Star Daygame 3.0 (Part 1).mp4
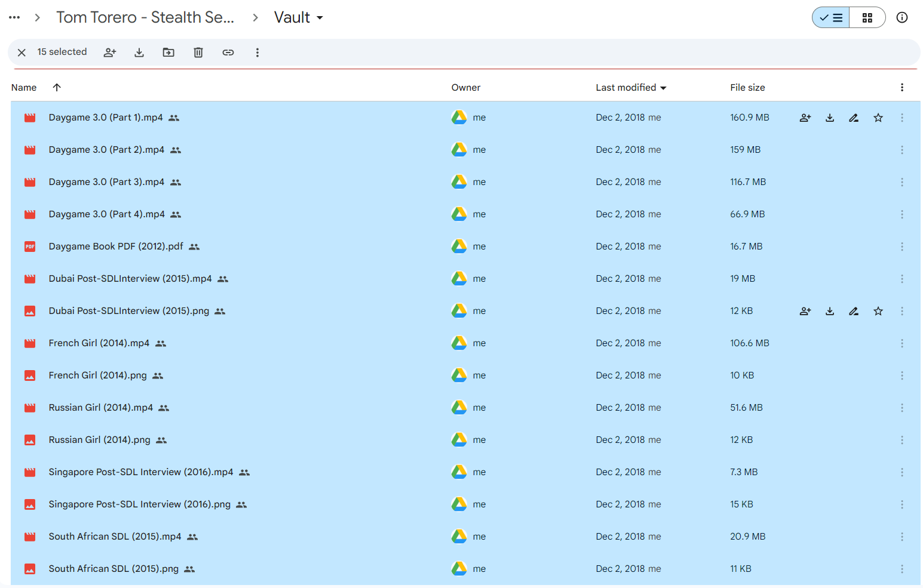Image resolution: width=923 pixels, height=588 pixels. pos(878,118)
